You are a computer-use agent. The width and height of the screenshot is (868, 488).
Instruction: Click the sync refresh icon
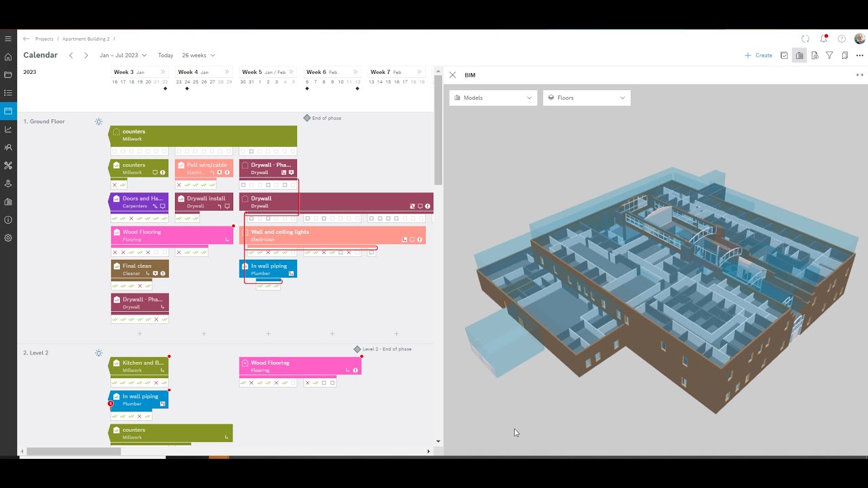806,39
